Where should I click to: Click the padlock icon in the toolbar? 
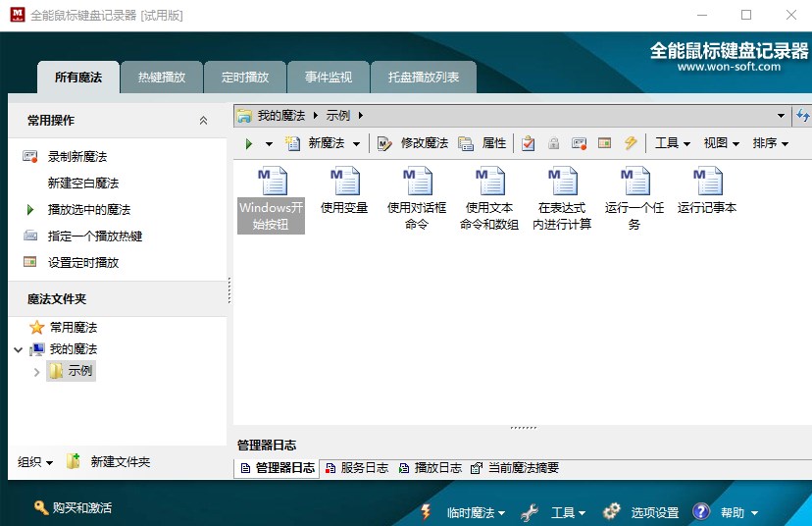pyautogui.click(x=554, y=143)
